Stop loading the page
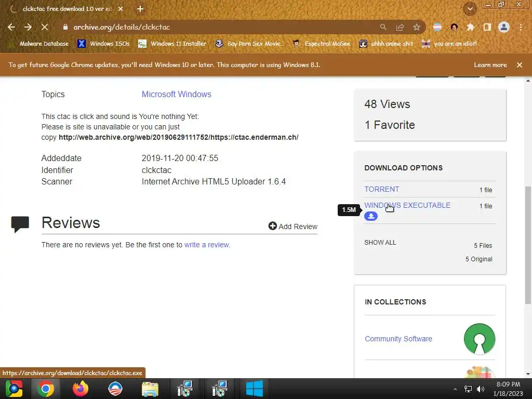 (45, 27)
